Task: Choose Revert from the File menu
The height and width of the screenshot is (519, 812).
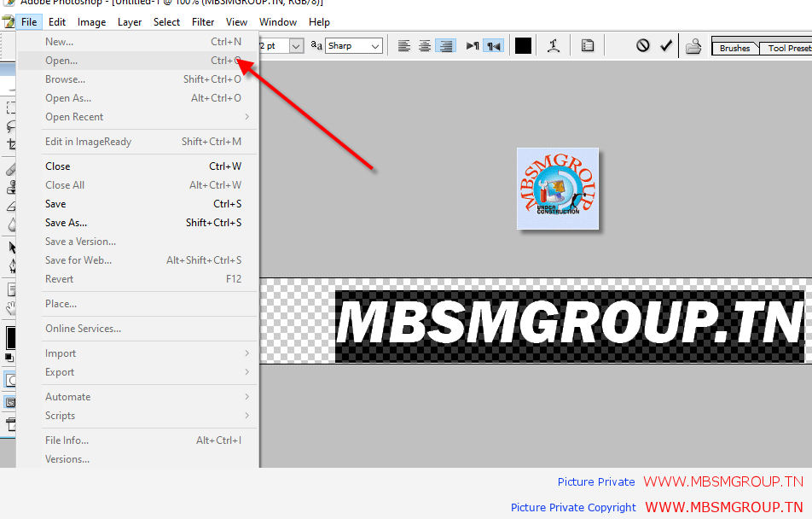Action: (137, 279)
